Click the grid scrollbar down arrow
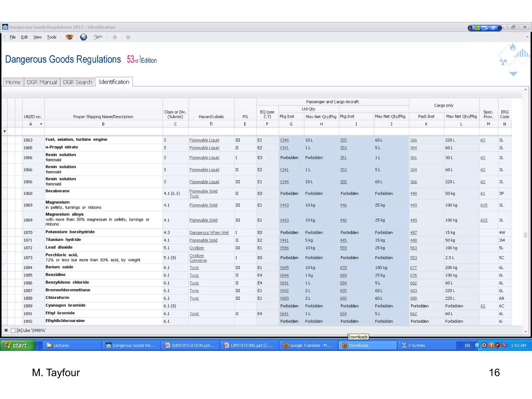 [x=526, y=332]
